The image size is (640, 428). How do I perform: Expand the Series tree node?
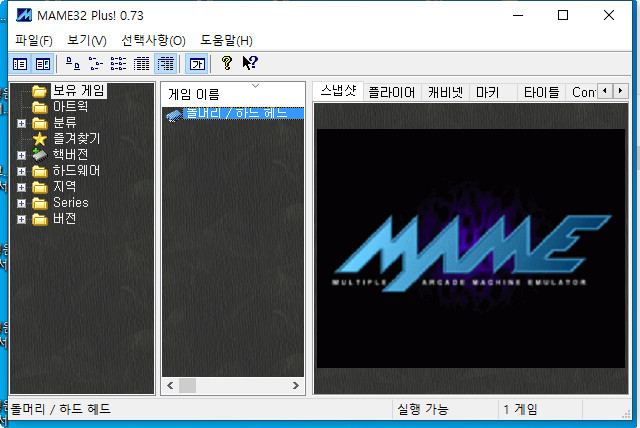click(22, 203)
